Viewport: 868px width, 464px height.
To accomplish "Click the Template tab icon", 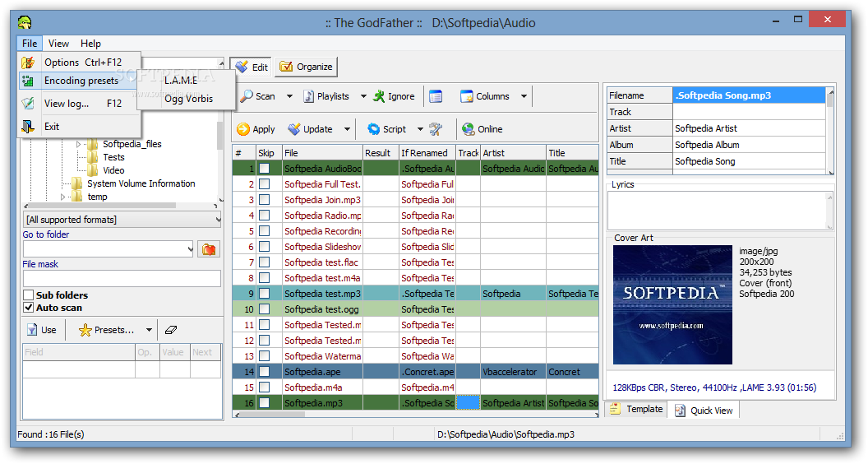I will tap(615, 410).
